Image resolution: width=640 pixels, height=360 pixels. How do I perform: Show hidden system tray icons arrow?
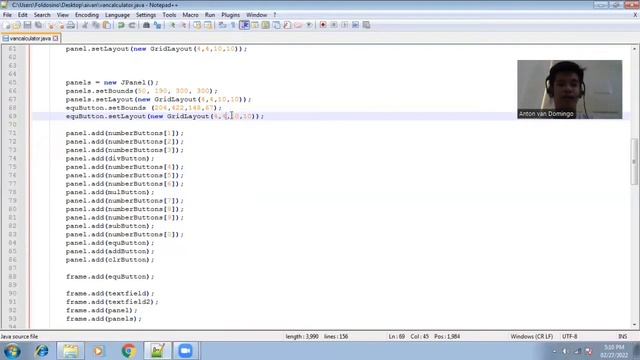554,351
